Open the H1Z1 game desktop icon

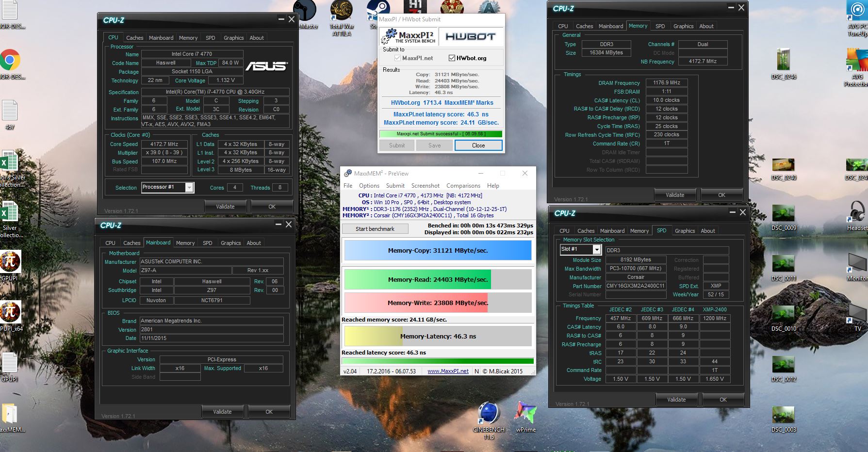tap(415, 6)
